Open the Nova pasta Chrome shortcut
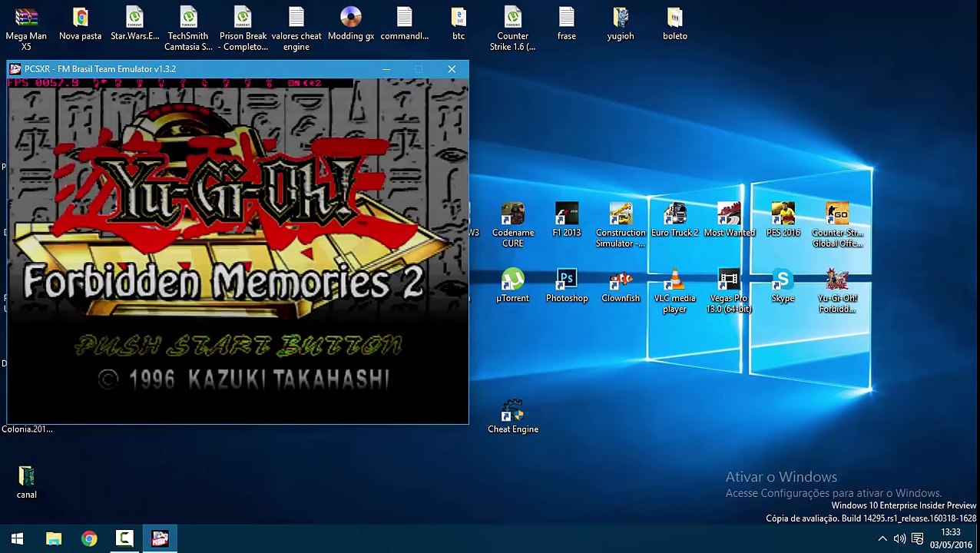 [80, 17]
